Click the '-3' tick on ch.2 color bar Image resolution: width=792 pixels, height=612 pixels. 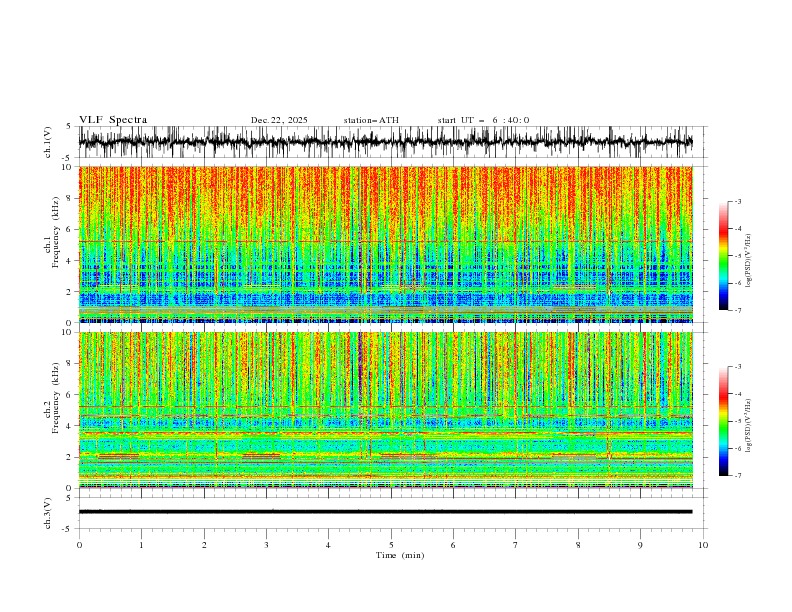(738, 367)
